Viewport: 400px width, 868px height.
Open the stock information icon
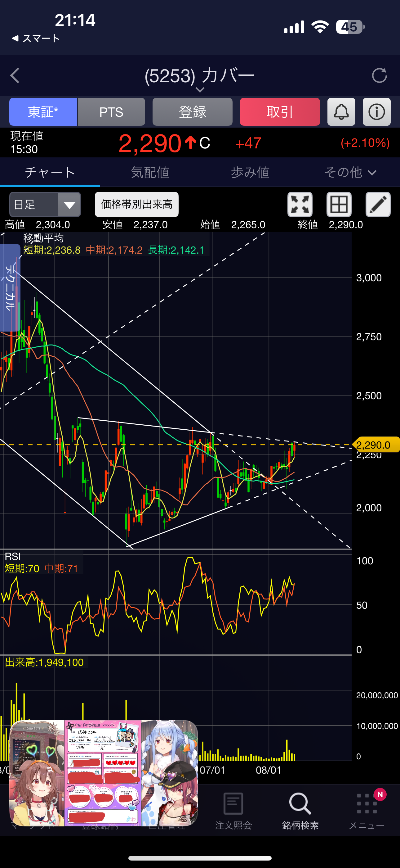pos(376,112)
